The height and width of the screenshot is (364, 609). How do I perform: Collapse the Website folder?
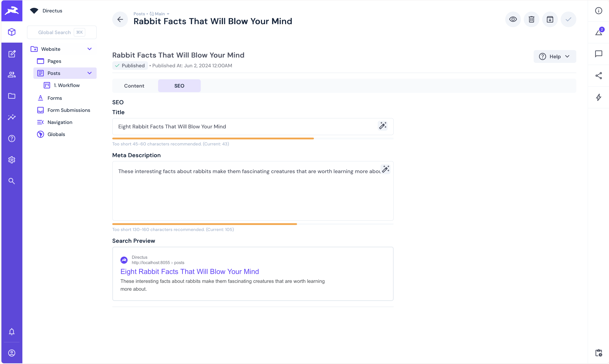[90, 49]
